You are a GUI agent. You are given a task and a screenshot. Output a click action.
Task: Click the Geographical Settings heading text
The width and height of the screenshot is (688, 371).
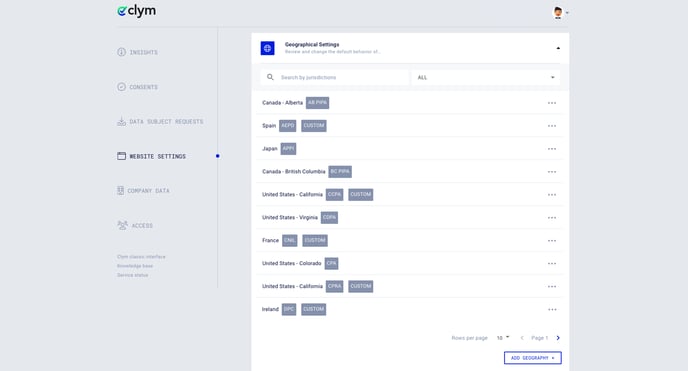(312, 45)
